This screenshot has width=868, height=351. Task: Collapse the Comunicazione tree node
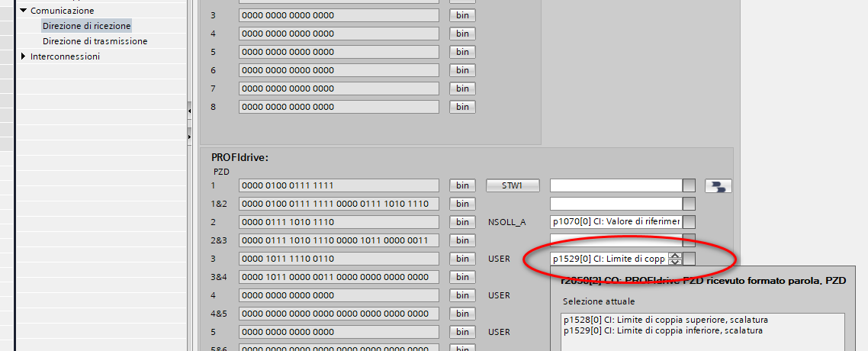pos(24,11)
